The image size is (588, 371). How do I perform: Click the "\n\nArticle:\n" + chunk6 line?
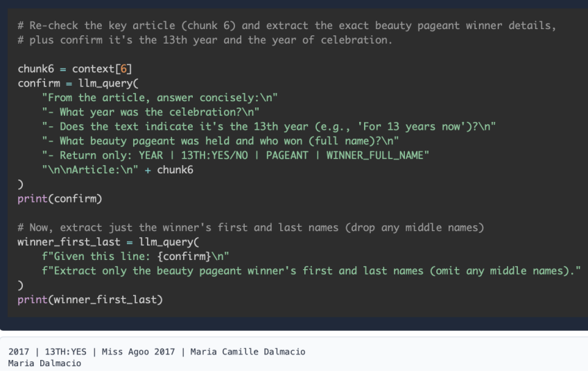pos(117,170)
